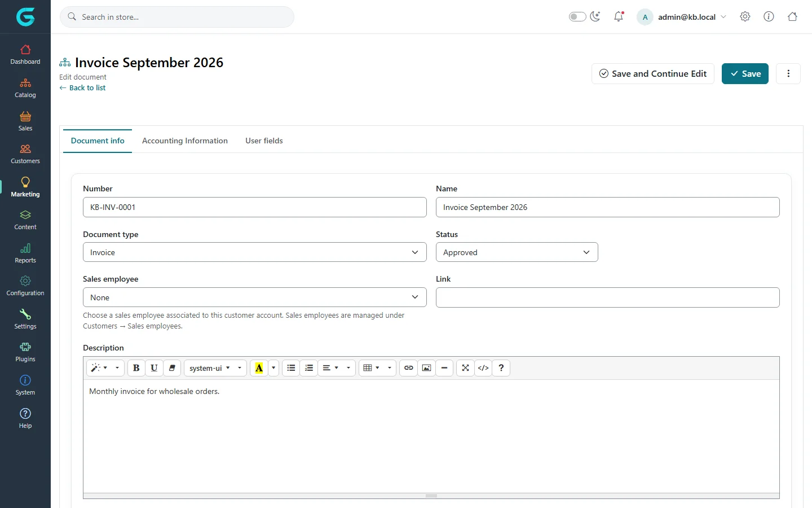Insert an ordered numbered list

309,368
